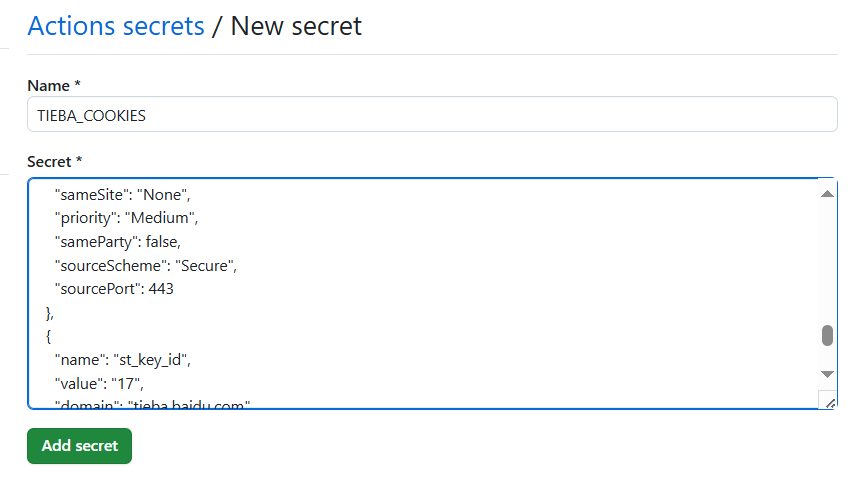The height and width of the screenshot is (480, 851).
Task: Place cursor on the "sourcePort": 443 line
Action: [114, 289]
